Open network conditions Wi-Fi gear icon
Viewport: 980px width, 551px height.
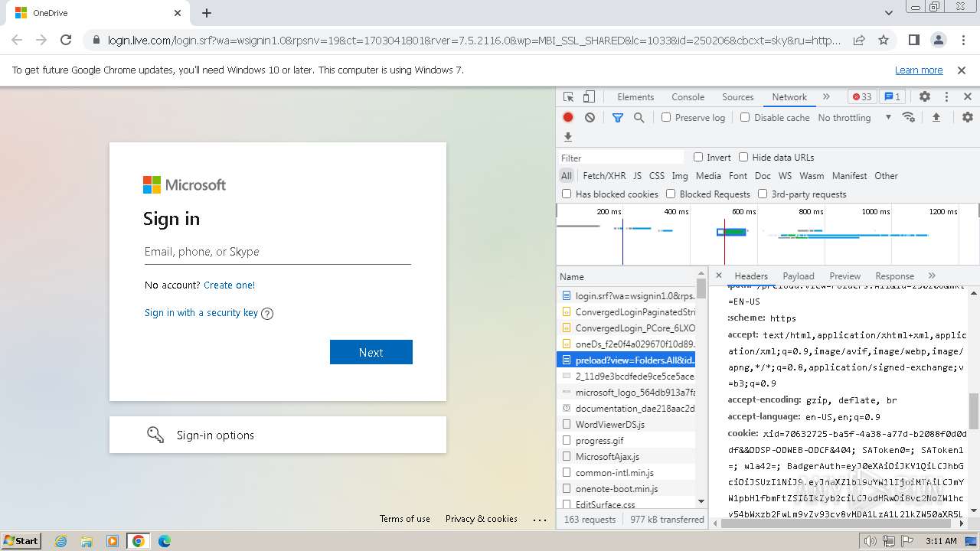coord(909,117)
